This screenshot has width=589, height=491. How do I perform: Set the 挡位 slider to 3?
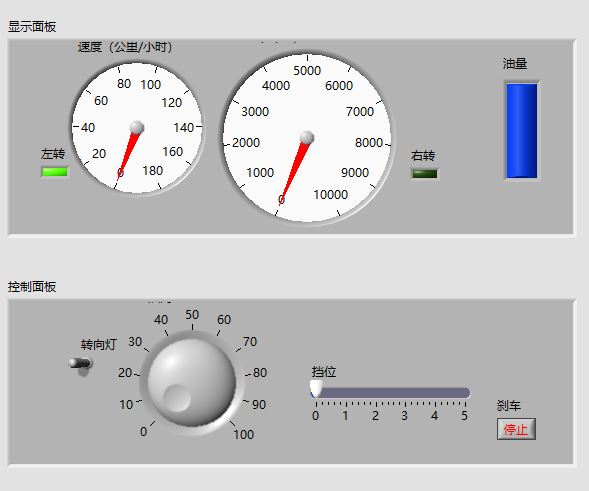click(405, 393)
